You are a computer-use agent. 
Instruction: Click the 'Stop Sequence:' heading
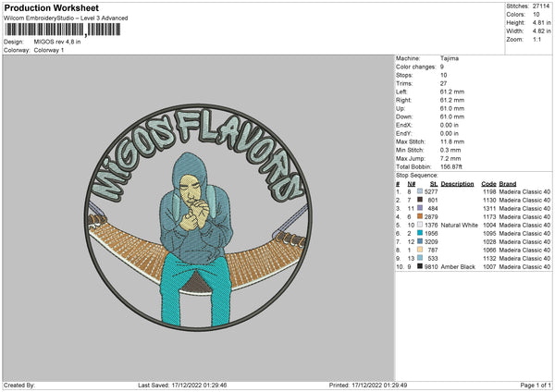coord(417,176)
